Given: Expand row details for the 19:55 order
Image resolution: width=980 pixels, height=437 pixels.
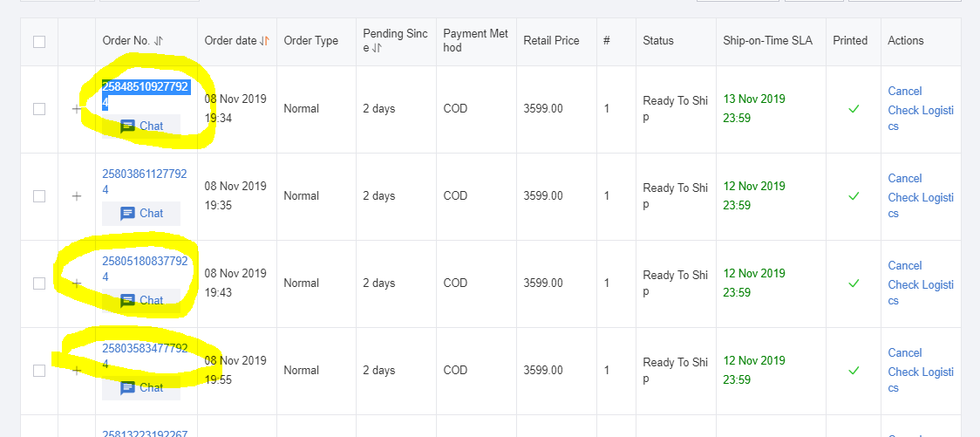Looking at the screenshot, I should (77, 371).
